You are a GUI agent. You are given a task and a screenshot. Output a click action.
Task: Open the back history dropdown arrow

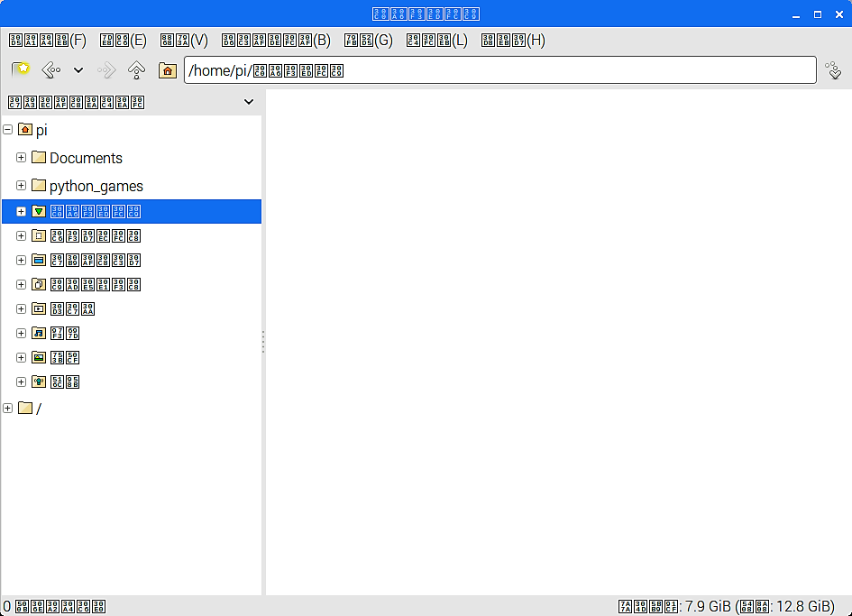(78, 70)
